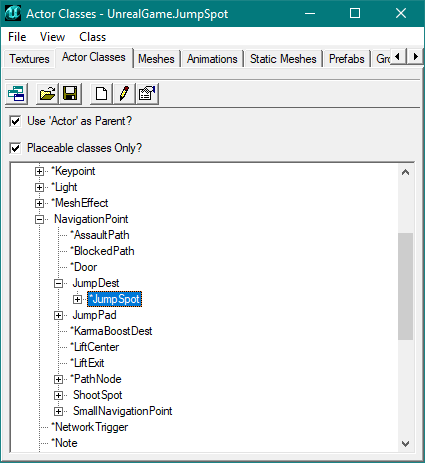
Task: Switch to the Static Meshes tab
Action: click(283, 59)
